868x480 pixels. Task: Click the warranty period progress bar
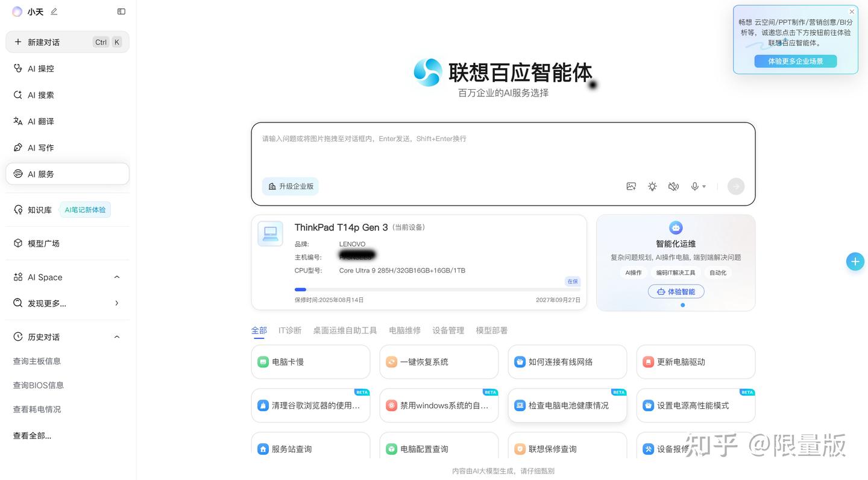click(x=438, y=290)
